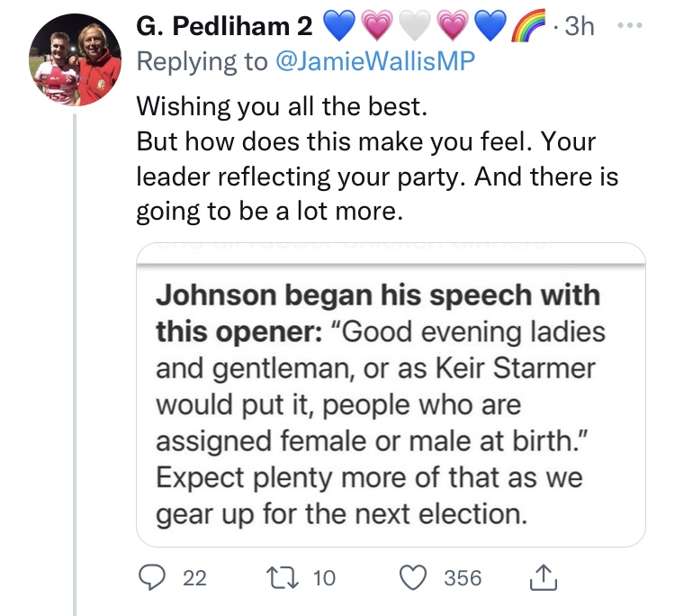The height and width of the screenshot is (616, 675).
Task: Click the 3h timestamp
Action: pyautogui.click(x=582, y=28)
